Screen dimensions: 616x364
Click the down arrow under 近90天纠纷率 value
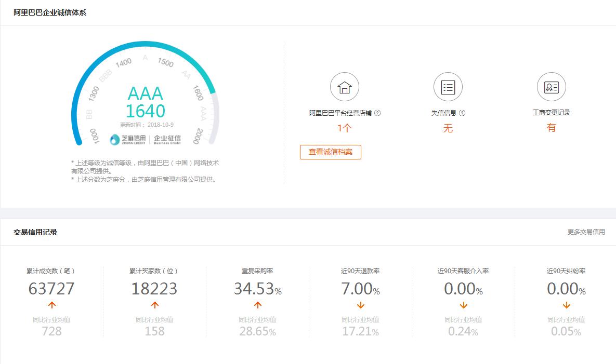566,305
